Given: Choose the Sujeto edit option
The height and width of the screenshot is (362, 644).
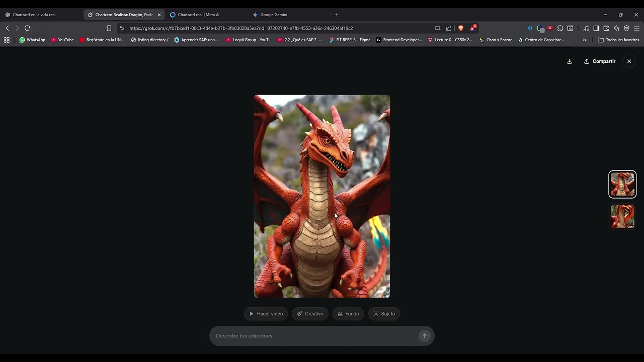Looking at the screenshot, I should click(x=384, y=314).
